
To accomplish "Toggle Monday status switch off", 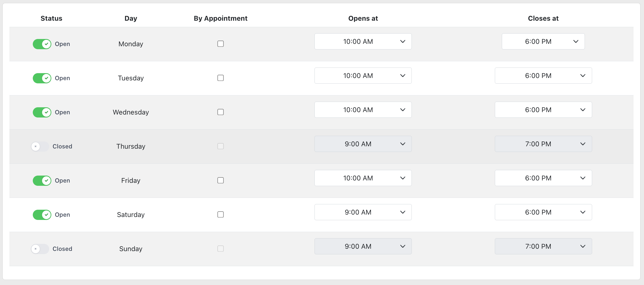I will click(x=42, y=44).
